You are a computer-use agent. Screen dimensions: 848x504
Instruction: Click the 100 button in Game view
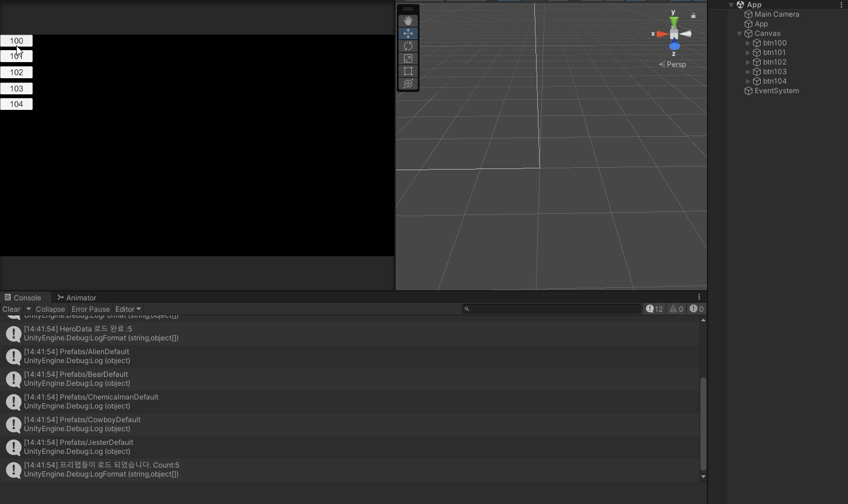16,41
